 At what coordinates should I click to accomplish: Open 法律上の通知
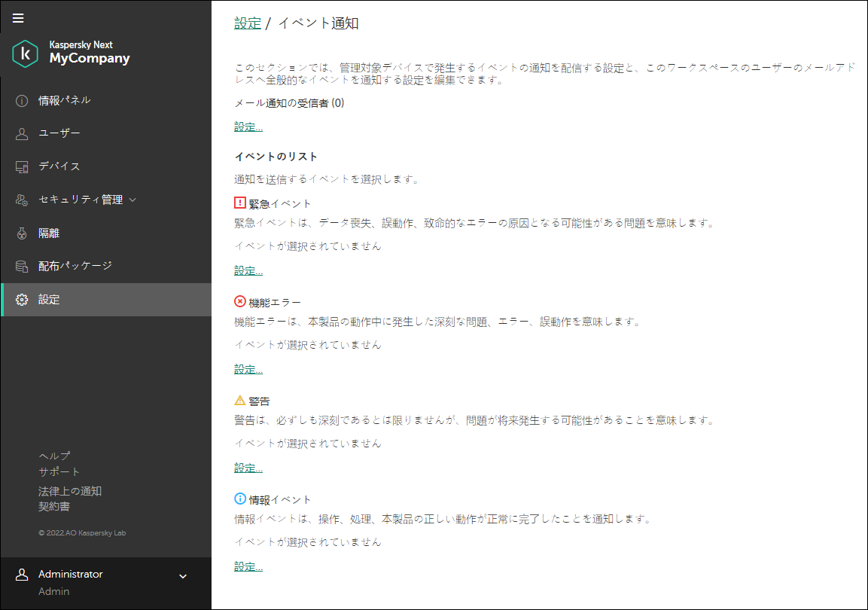click(x=70, y=490)
